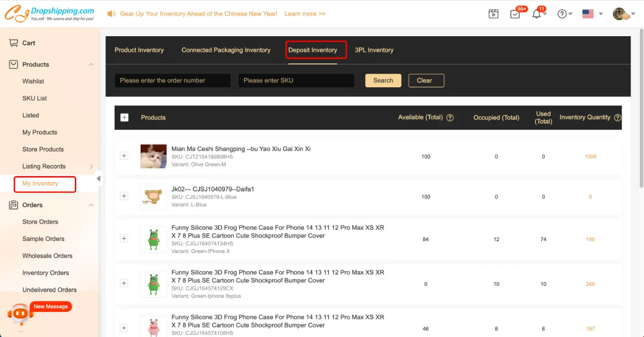Collapse the Products sidebar section
The height and width of the screenshot is (337, 644).
(x=91, y=64)
